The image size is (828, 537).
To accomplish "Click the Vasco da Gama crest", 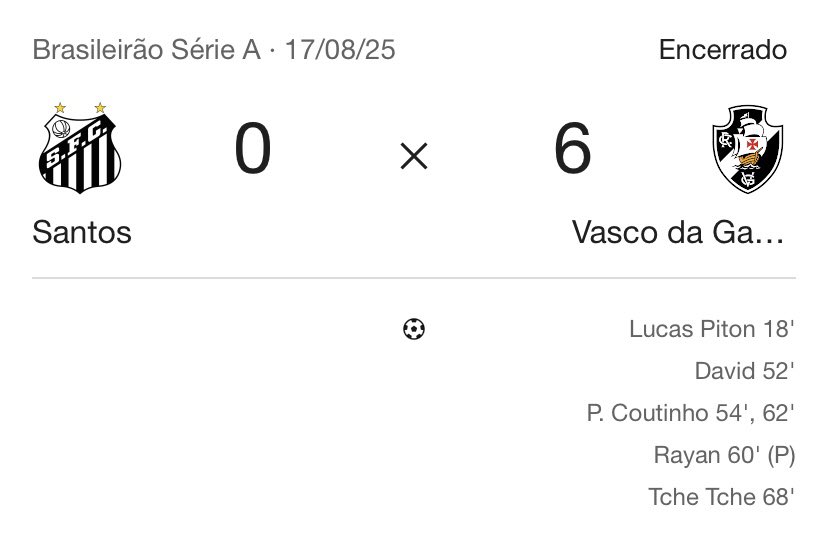I will point(746,150).
